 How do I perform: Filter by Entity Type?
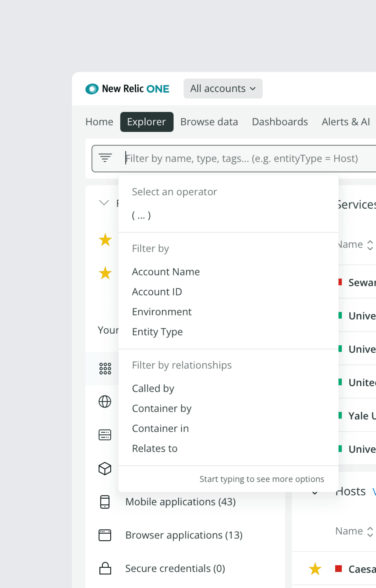(157, 332)
